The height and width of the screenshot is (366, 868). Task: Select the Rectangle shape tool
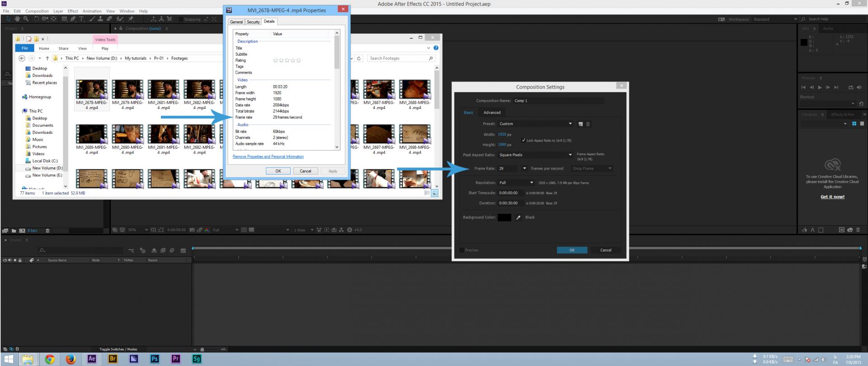(x=64, y=19)
